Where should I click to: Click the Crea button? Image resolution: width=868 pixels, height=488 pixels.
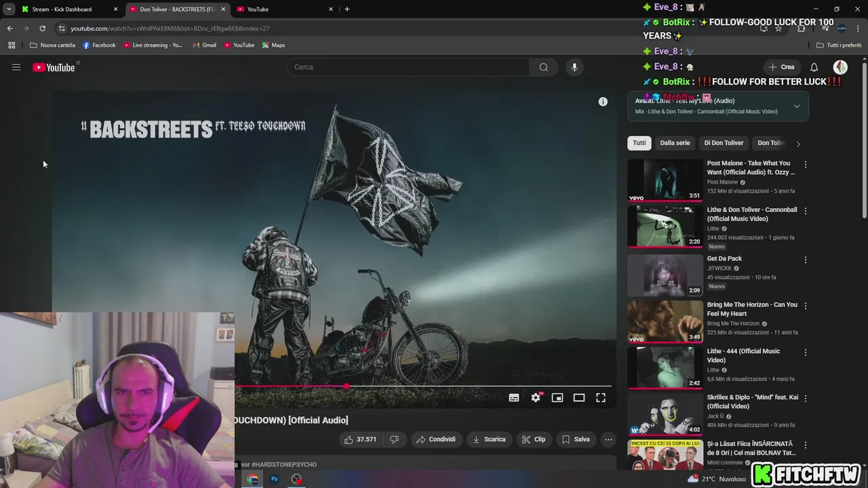781,67
